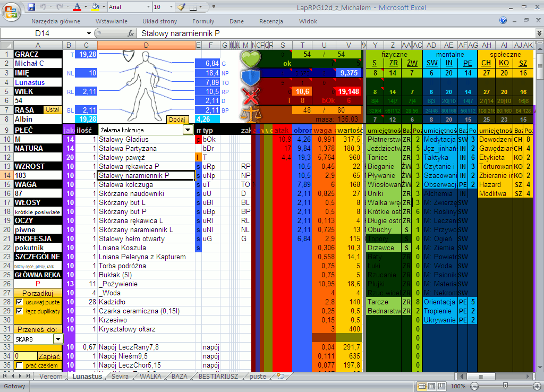544x392 pixels.
Task: Toggle the 'usuwaj puste' checkbox
Action: (x=19, y=302)
